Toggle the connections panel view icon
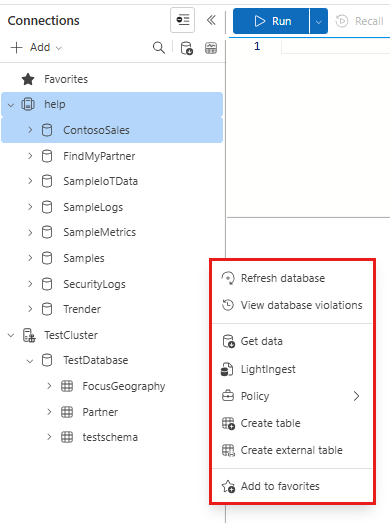The width and height of the screenshot is (390, 523). [182, 20]
